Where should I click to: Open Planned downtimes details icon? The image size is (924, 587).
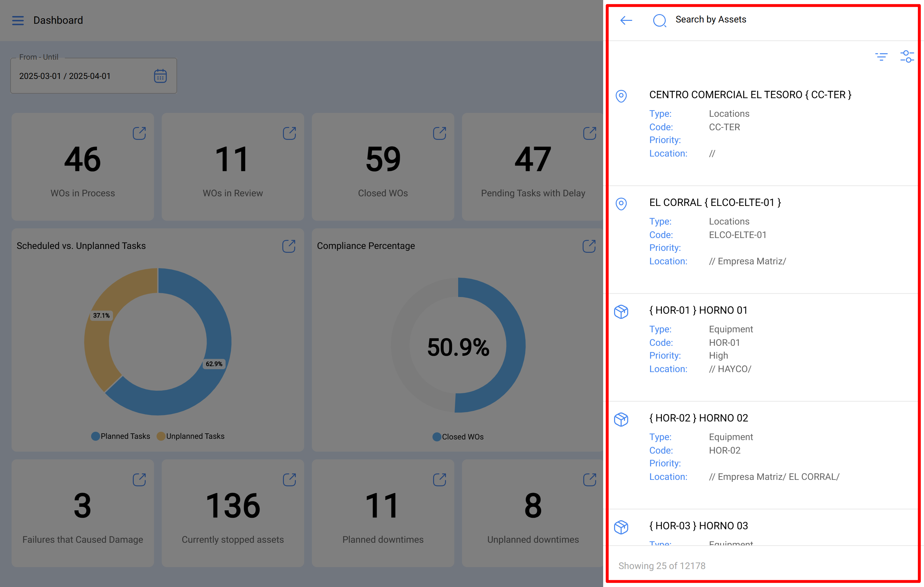click(x=439, y=480)
